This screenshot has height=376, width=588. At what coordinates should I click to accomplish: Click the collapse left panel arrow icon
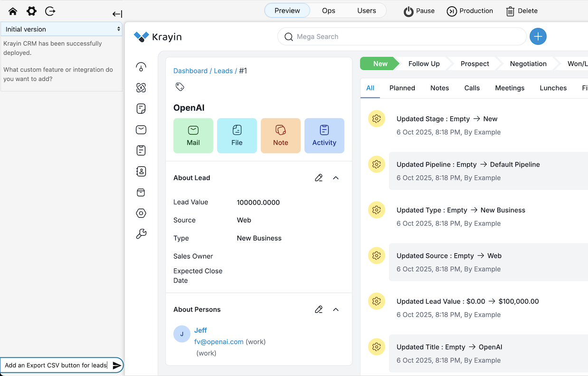(117, 14)
